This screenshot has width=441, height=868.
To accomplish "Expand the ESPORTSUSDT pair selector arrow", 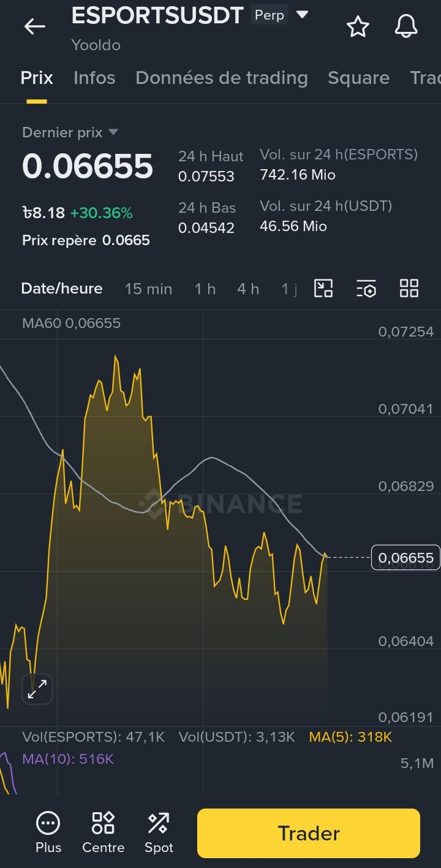I will click(x=302, y=15).
